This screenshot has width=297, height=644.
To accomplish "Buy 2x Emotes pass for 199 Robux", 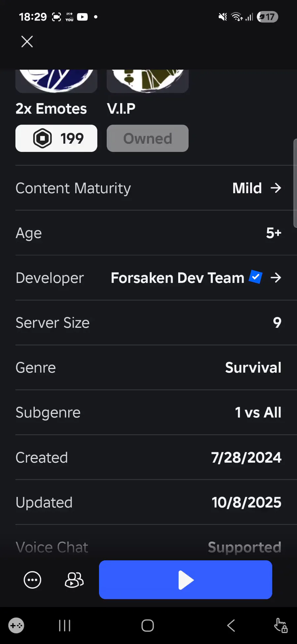I will pyautogui.click(x=56, y=138).
